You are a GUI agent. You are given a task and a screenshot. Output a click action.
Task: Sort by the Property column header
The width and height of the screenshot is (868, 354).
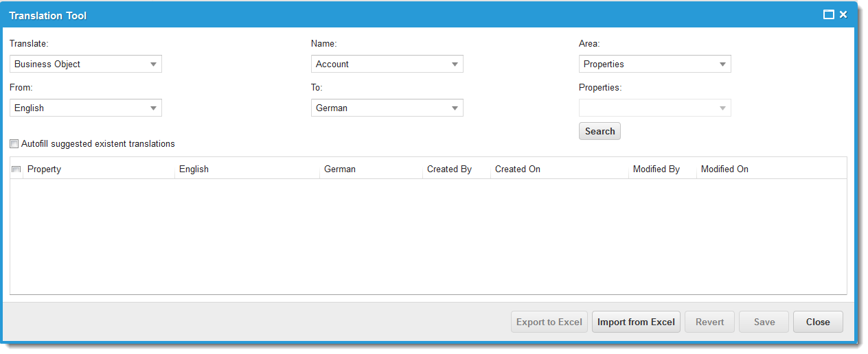click(x=99, y=169)
